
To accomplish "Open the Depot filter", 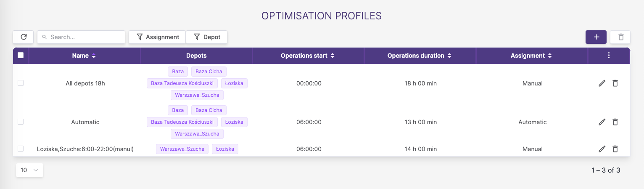I will [x=206, y=37].
